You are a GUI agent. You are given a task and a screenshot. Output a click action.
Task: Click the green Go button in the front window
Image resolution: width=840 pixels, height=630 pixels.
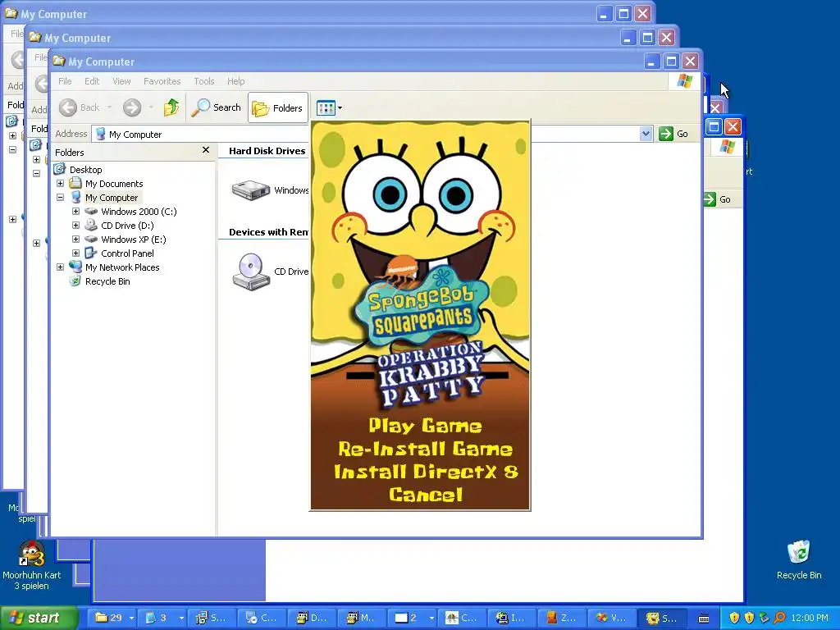coord(674,134)
